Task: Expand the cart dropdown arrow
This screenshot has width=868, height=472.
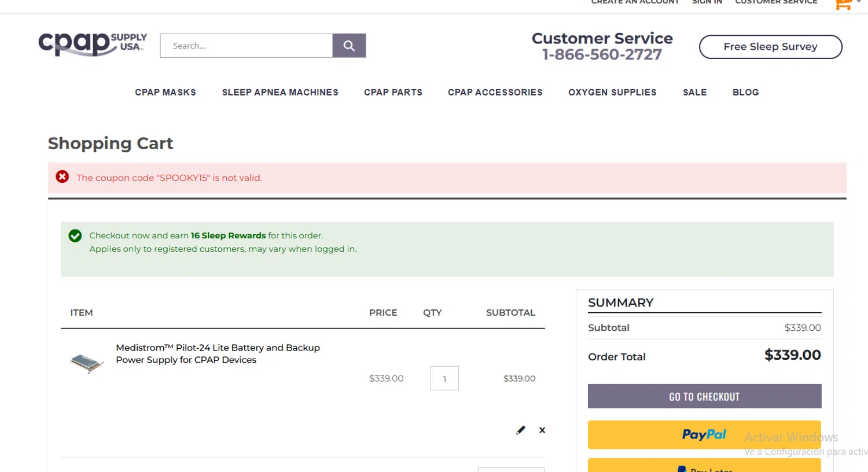Action: (x=859, y=2)
